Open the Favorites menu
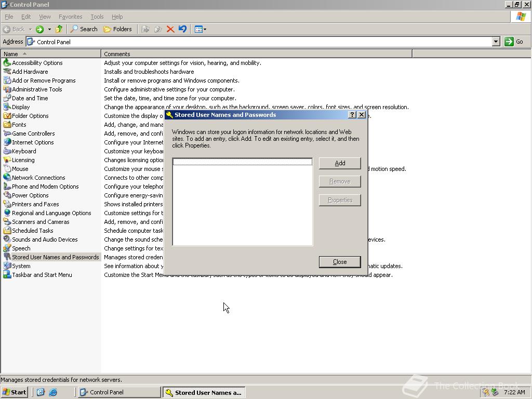This screenshot has height=399, width=532. coord(70,17)
